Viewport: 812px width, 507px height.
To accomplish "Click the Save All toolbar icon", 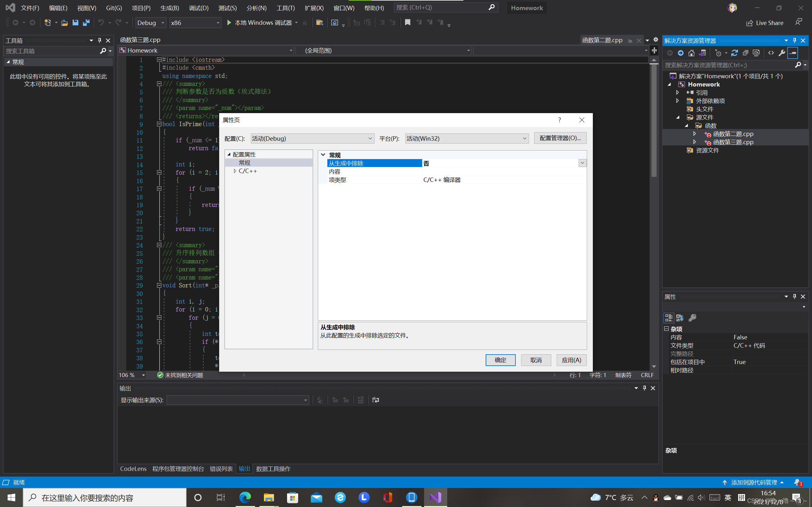I will click(x=86, y=22).
